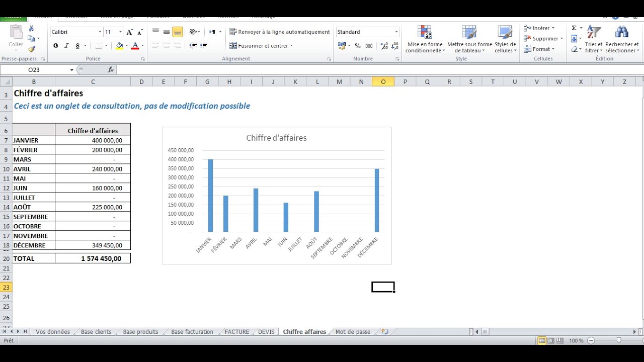Viewport: 644px width, 362px height.
Task: Open Styles de cellules gallery
Action: [505, 39]
